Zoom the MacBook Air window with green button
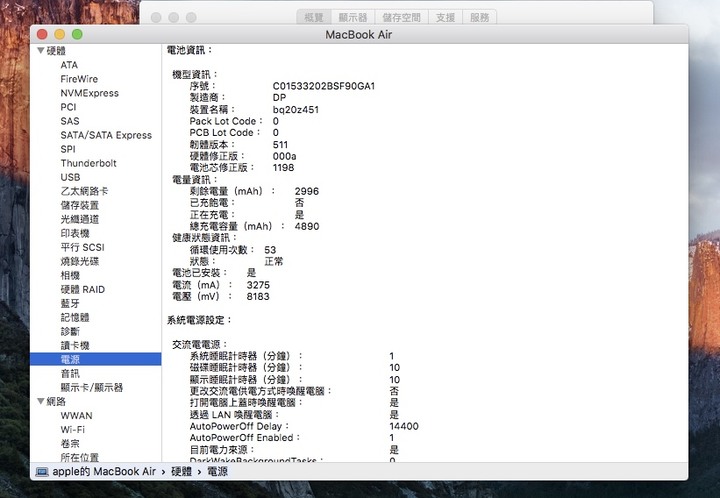720x498 pixels. coord(77,34)
